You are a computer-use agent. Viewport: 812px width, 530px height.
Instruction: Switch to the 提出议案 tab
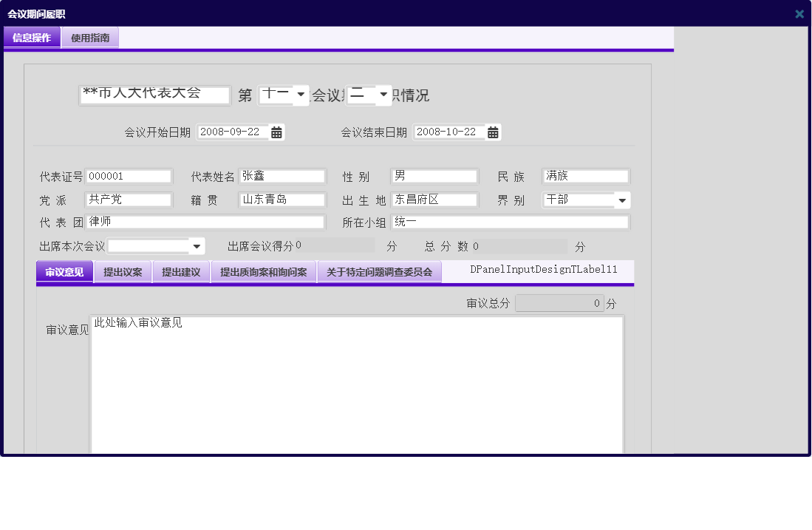(x=123, y=271)
